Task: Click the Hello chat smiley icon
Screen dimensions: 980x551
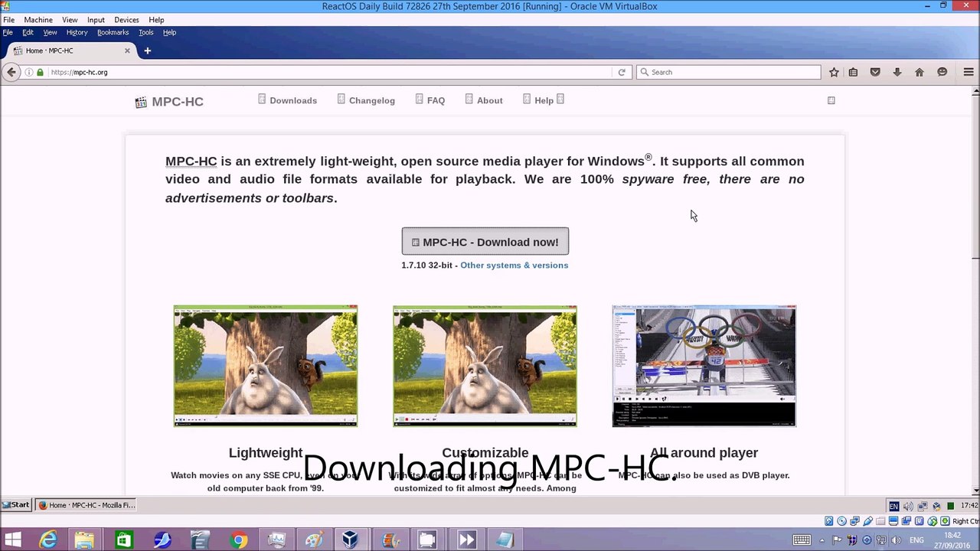Action: (x=942, y=72)
